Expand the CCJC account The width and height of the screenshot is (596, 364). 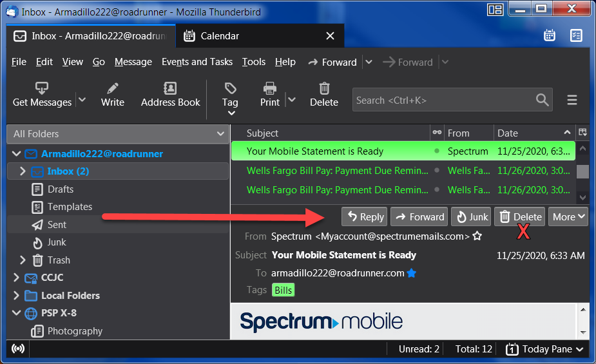[x=16, y=278]
